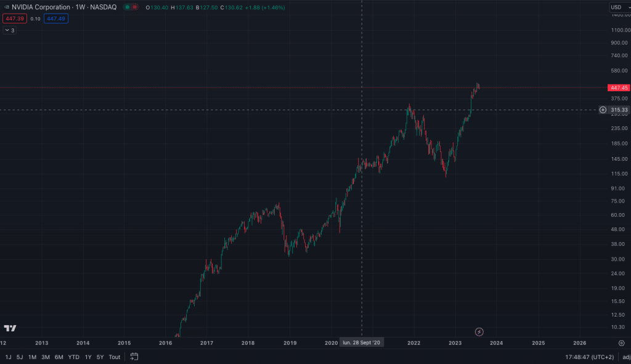Image resolution: width=631 pixels, height=364 pixels.
Task: Click the red data mode indicator icon
Action: pos(135,7)
